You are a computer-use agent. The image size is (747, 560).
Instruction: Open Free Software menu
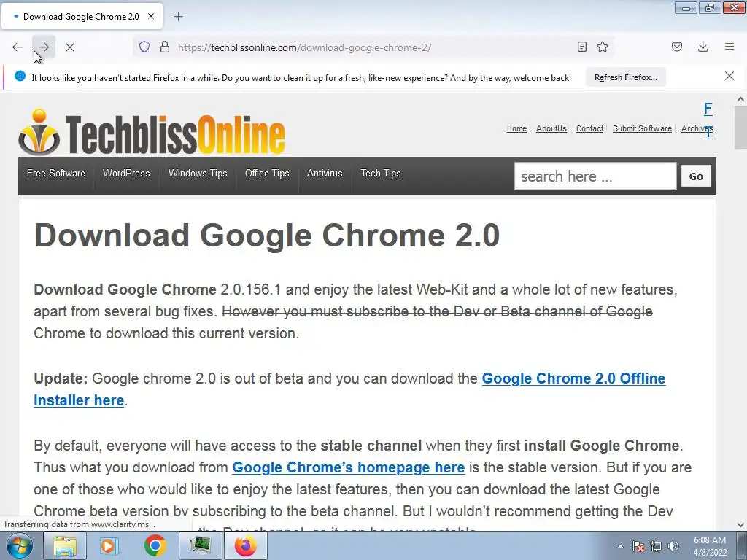[55, 174]
